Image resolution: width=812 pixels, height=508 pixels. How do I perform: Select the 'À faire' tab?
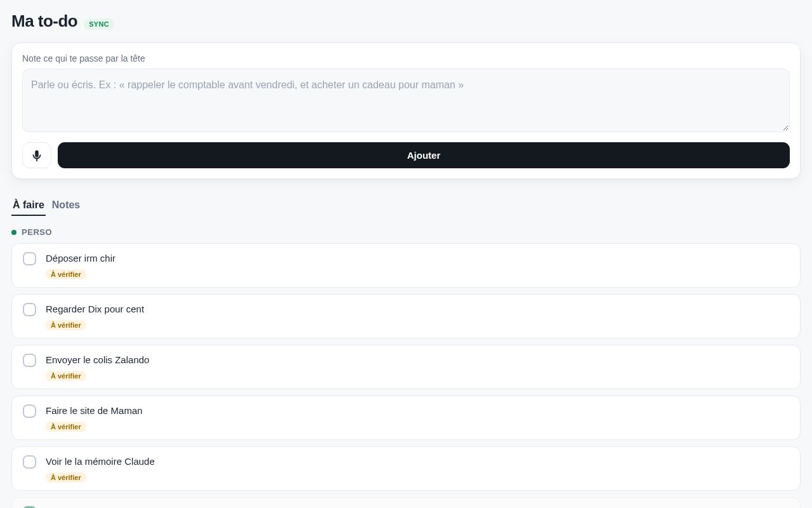29,205
